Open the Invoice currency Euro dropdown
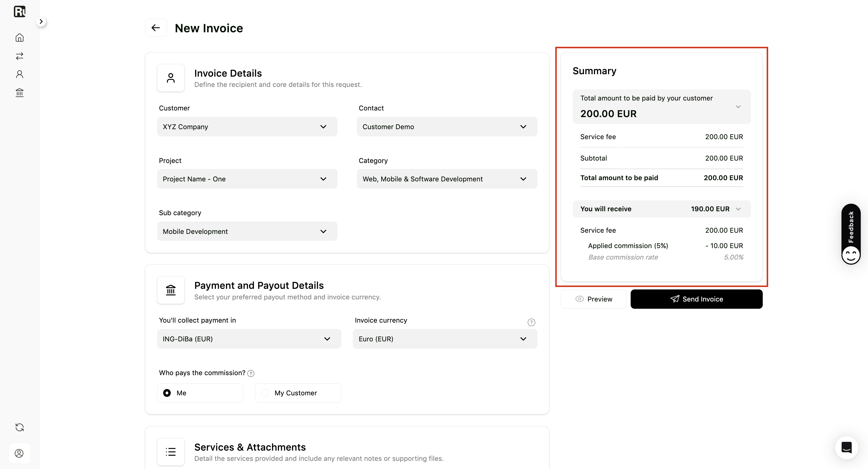The width and height of the screenshot is (868, 469). click(445, 339)
